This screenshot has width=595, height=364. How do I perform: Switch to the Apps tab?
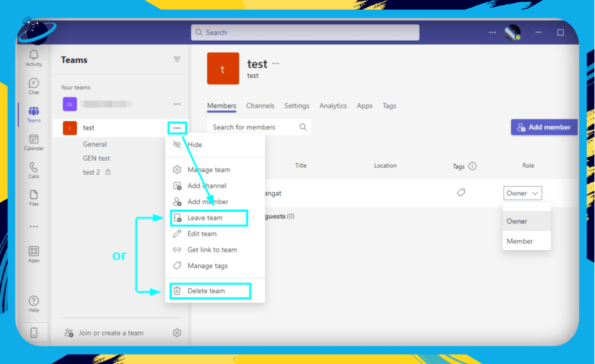[x=365, y=106]
